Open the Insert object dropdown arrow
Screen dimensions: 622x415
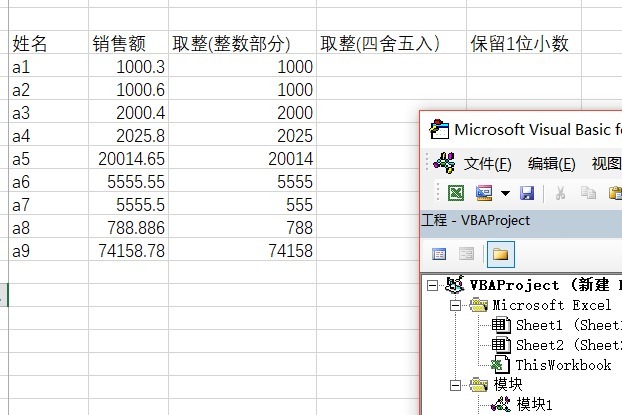pyautogui.click(x=505, y=193)
